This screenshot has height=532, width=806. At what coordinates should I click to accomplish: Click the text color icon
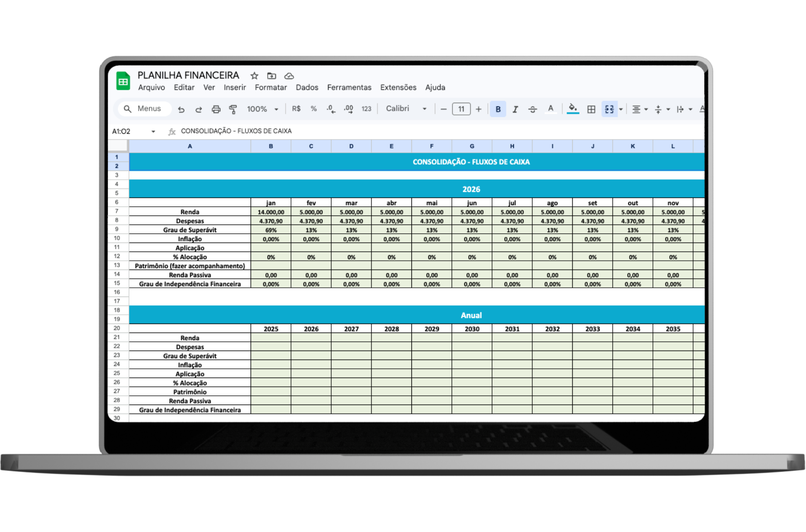[x=550, y=109]
